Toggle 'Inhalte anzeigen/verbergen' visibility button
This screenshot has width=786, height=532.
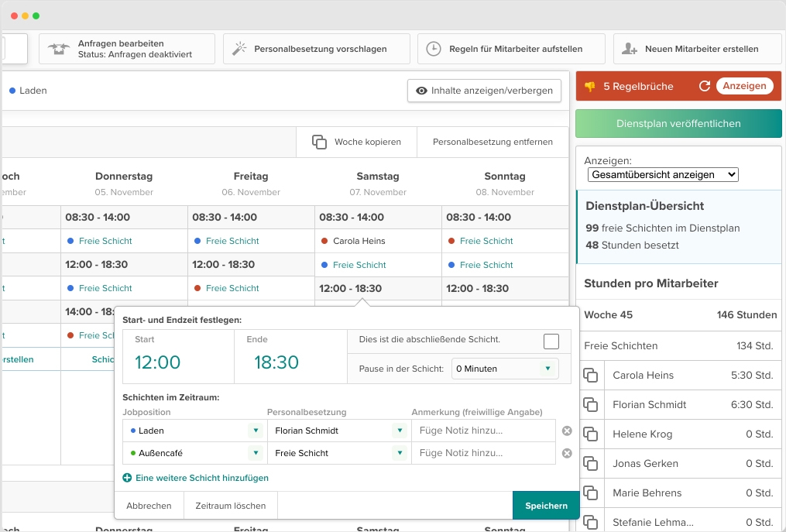coord(485,91)
